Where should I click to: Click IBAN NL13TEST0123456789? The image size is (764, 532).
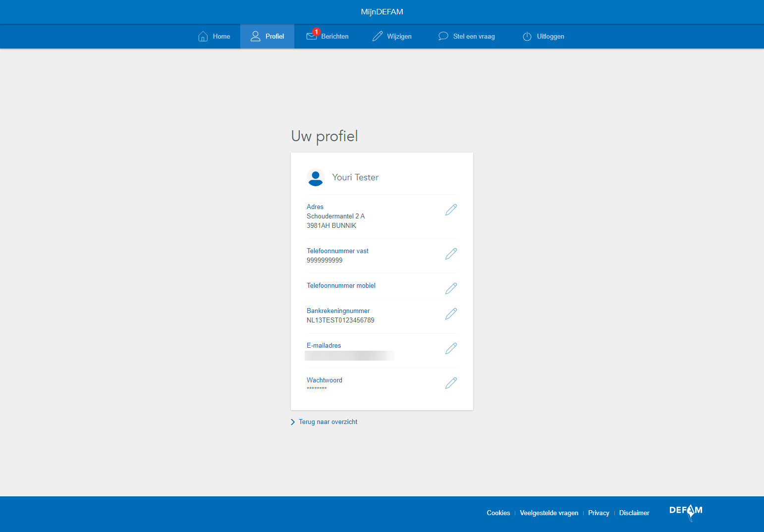click(340, 320)
